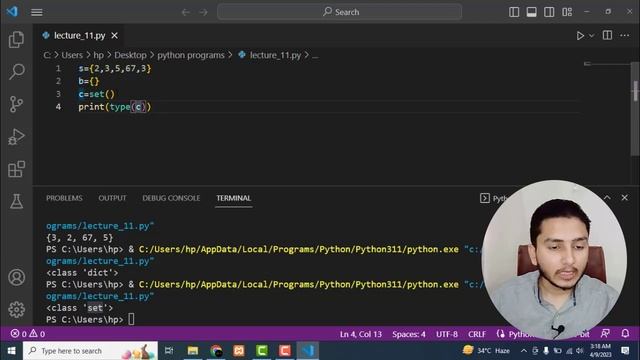This screenshot has width=640, height=360.
Task: Click 'python programs' breadcrumb segment
Action: (191, 55)
